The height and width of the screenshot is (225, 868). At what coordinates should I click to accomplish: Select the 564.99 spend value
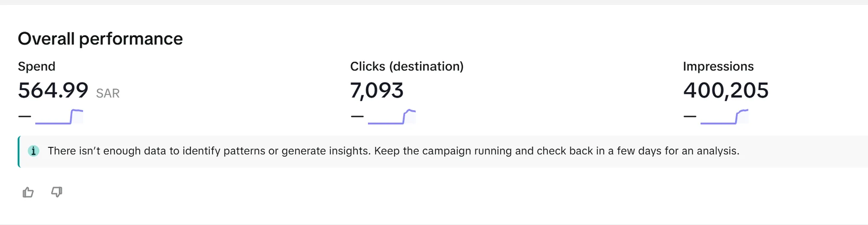53,90
